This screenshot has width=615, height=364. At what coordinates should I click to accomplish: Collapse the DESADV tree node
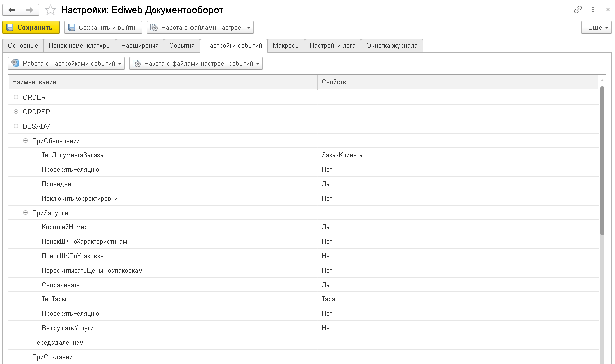click(16, 126)
